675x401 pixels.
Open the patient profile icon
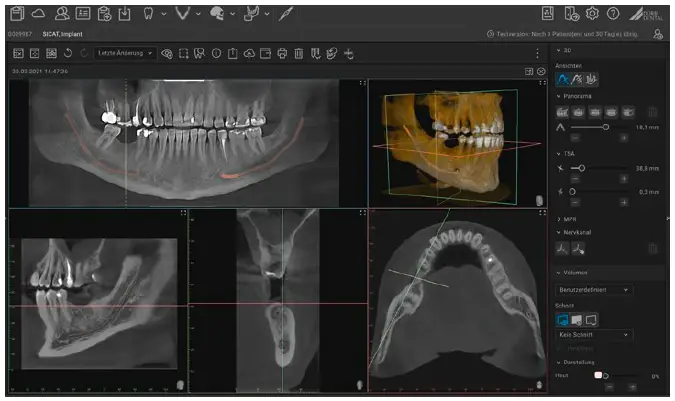[x=62, y=13]
